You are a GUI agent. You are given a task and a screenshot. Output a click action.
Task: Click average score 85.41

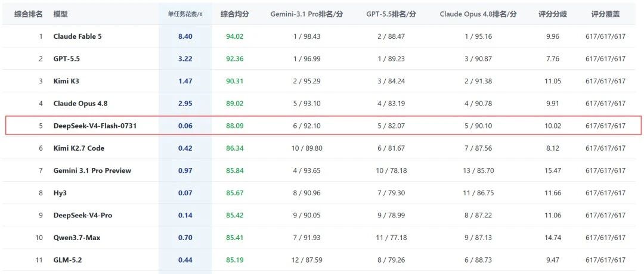tap(234, 238)
